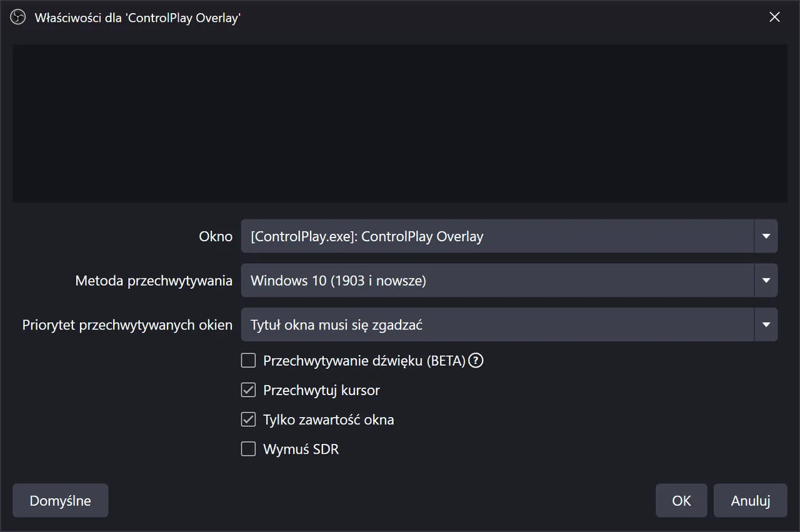This screenshot has width=800, height=532.
Task: Click the Okno field label
Action: (216, 237)
